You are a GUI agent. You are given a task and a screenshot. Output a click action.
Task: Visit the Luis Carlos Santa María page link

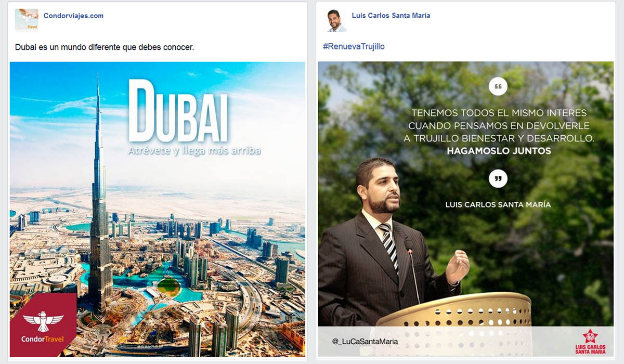(391, 16)
